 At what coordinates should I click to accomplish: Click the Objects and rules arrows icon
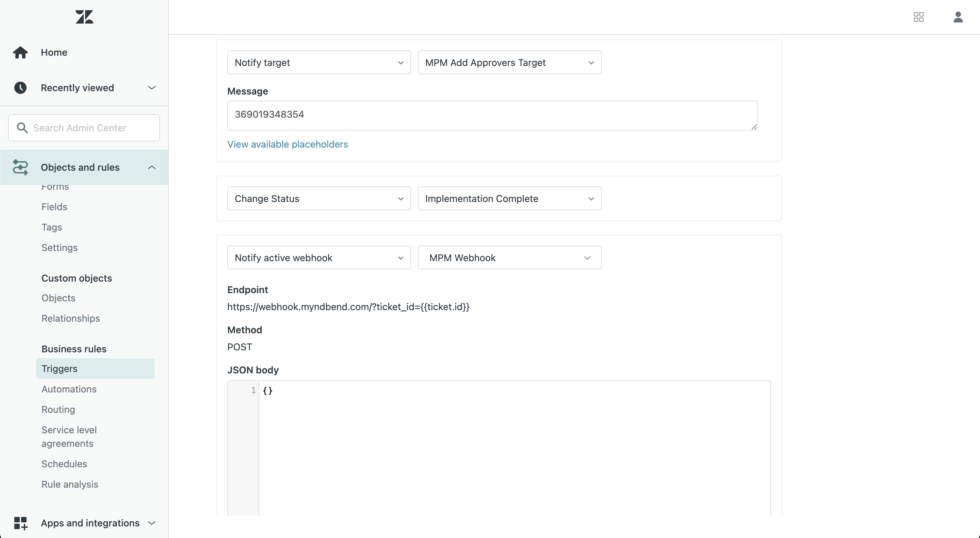coord(20,167)
